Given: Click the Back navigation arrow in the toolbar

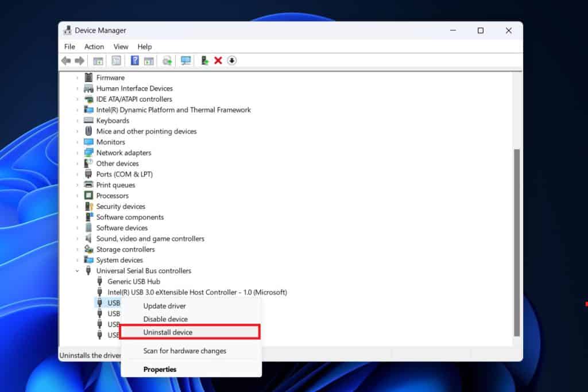Looking at the screenshot, I should [x=65, y=60].
